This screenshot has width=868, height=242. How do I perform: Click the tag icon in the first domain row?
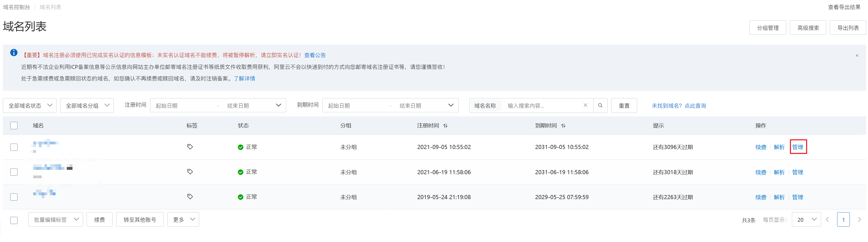[x=190, y=147]
